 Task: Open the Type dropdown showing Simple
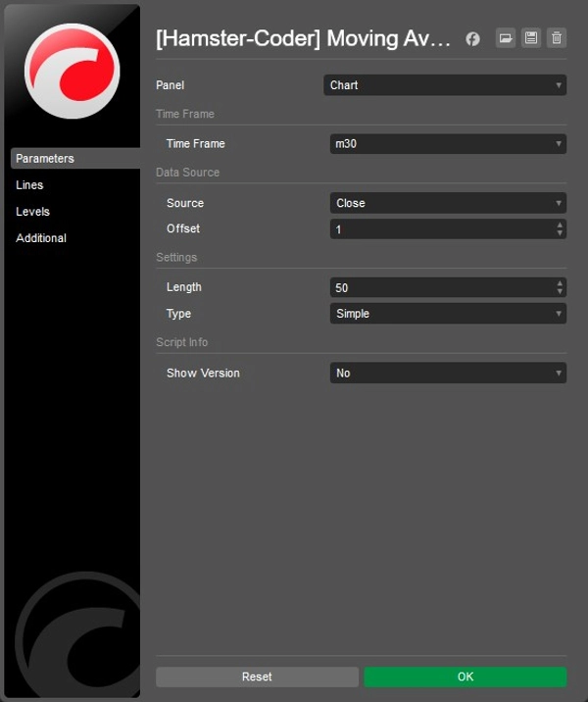[448, 314]
